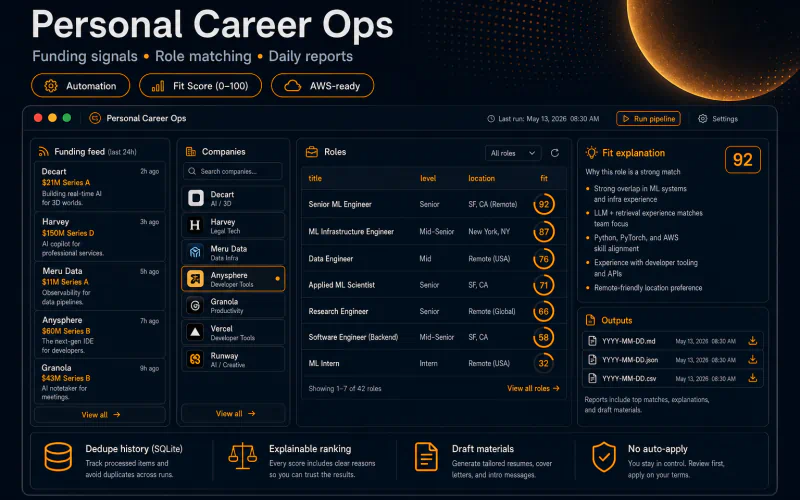Sort roles by title column header
The height and width of the screenshot is (500, 800).
(315, 178)
